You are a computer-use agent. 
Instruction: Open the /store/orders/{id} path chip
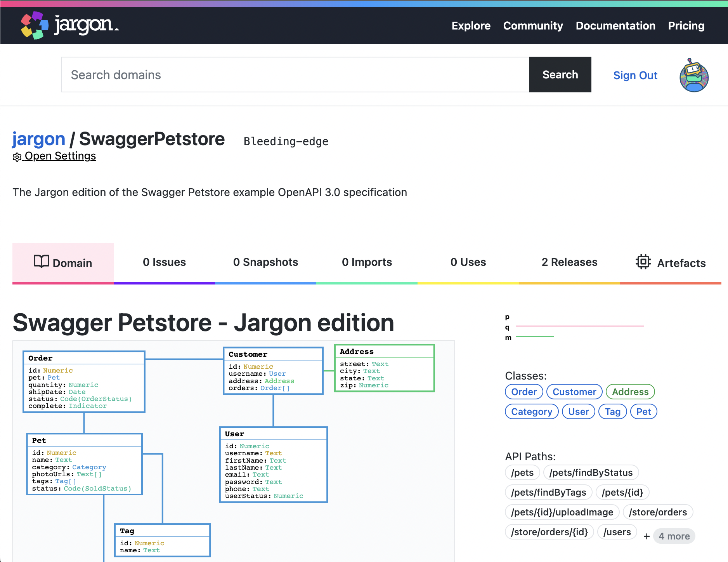tap(549, 532)
